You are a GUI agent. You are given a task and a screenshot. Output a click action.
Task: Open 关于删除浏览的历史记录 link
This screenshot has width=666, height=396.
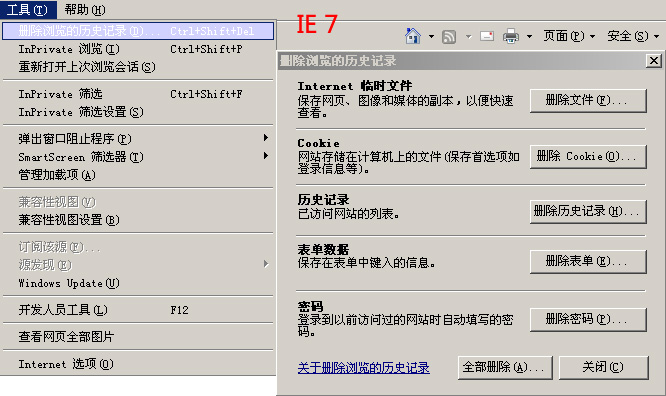click(364, 368)
